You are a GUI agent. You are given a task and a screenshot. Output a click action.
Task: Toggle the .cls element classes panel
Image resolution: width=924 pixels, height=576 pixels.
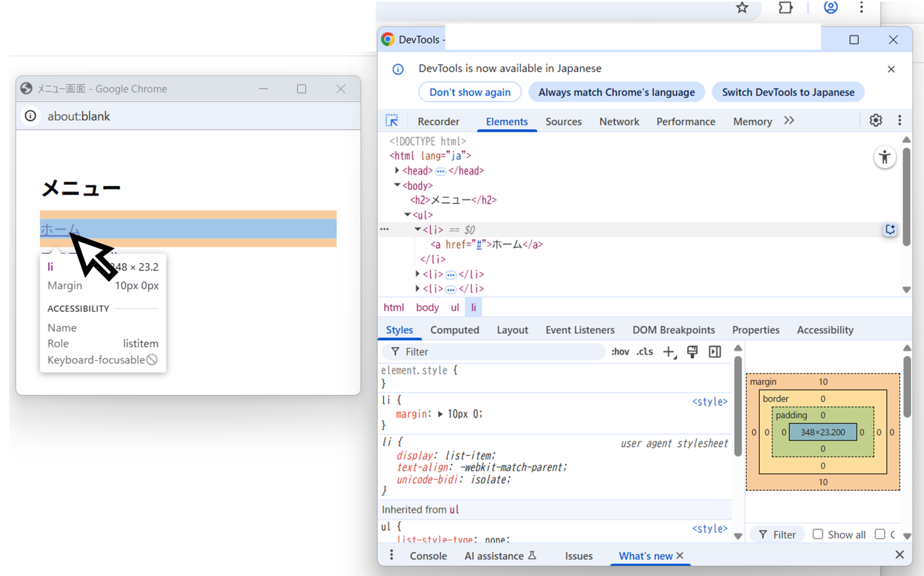pos(644,352)
